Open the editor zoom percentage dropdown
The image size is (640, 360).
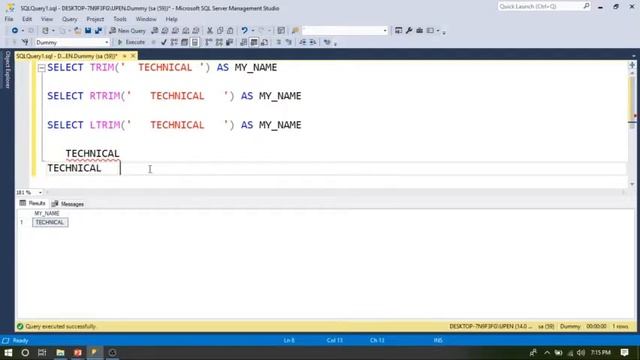point(40,192)
